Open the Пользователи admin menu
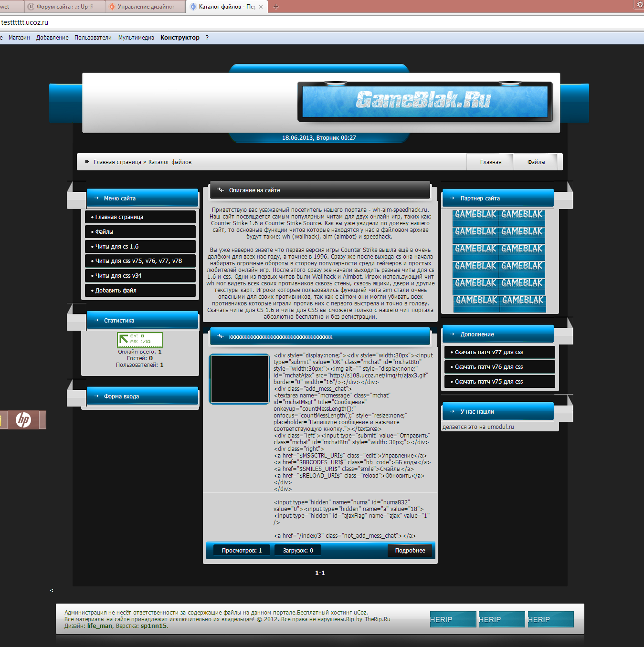The image size is (644, 647). coord(93,38)
